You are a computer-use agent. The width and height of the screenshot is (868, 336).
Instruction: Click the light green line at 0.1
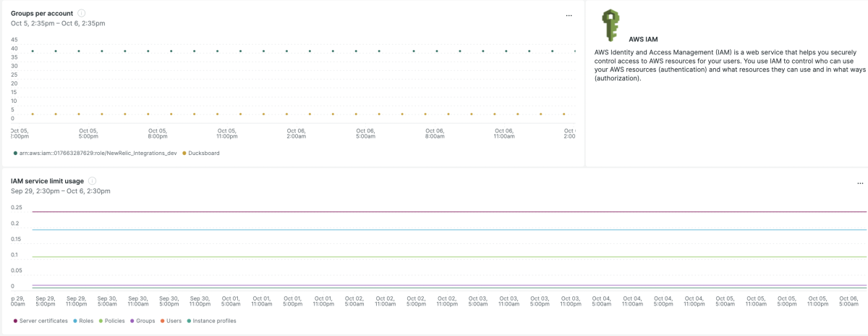pos(434,257)
